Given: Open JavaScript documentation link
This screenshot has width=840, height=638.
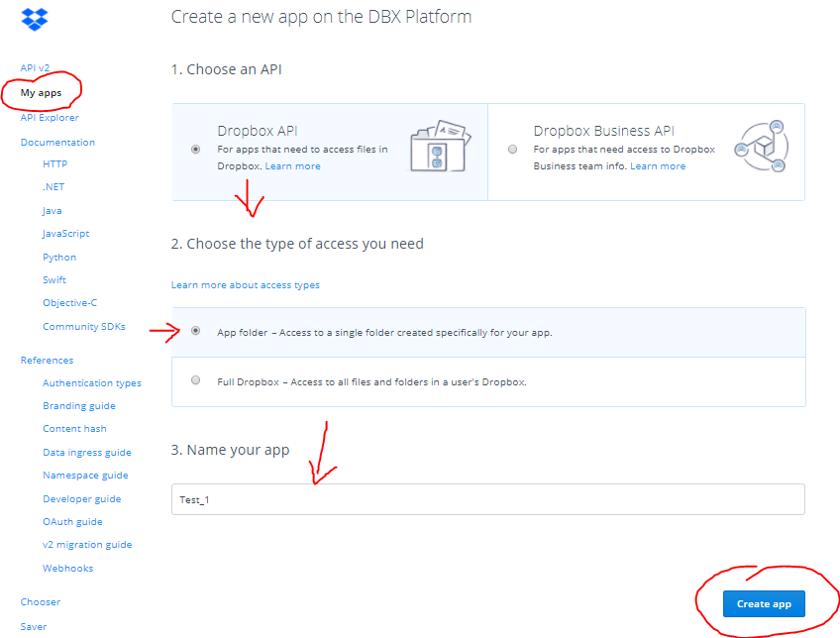Looking at the screenshot, I should (x=66, y=234).
